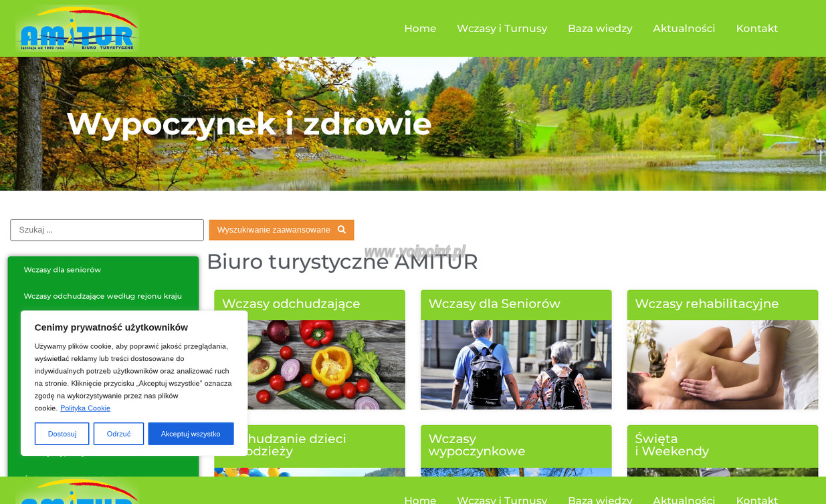
Task: Click the vegetables photo under Wczasy odchudzające
Action: pyautogui.click(x=326, y=365)
